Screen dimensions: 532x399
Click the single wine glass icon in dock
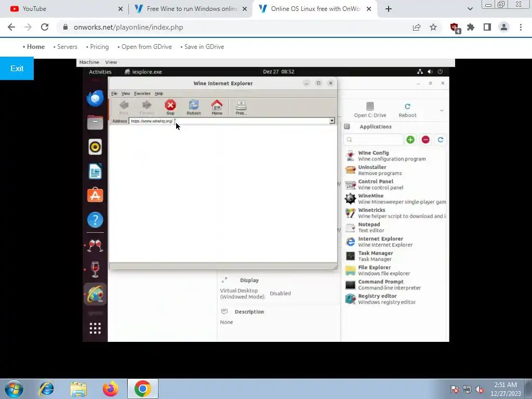(x=95, y=270)
